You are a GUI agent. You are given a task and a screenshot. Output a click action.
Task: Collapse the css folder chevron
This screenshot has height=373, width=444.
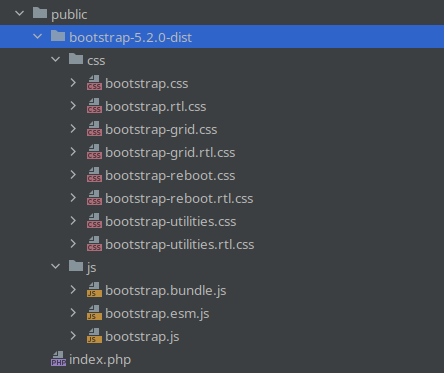[56, 60]
